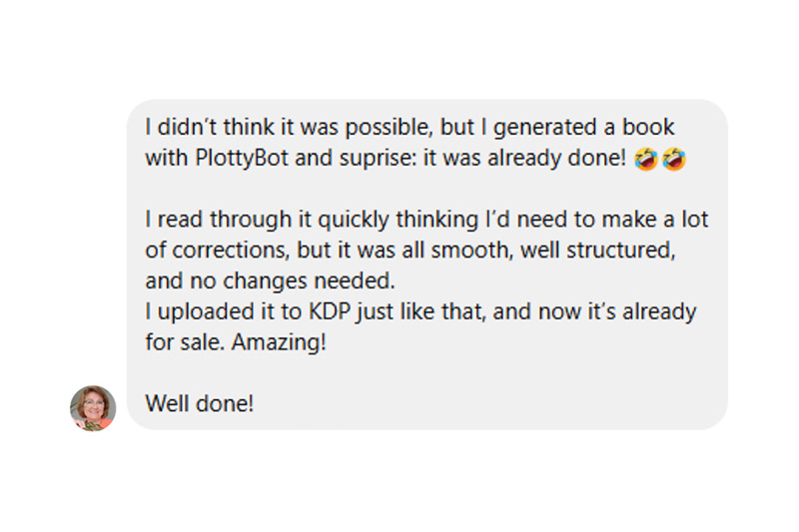Click the phrase 'it was already done!'

(x=524, y=158)
